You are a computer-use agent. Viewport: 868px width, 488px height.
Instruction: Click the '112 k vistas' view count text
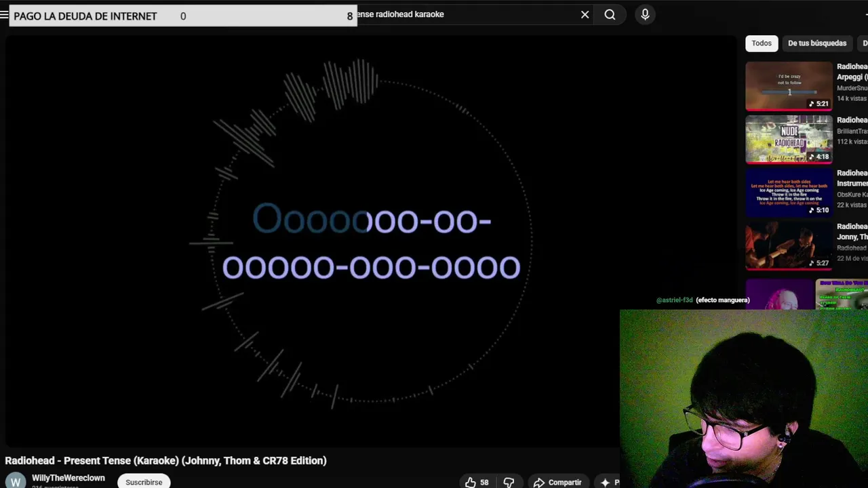[x=852, y=142]
